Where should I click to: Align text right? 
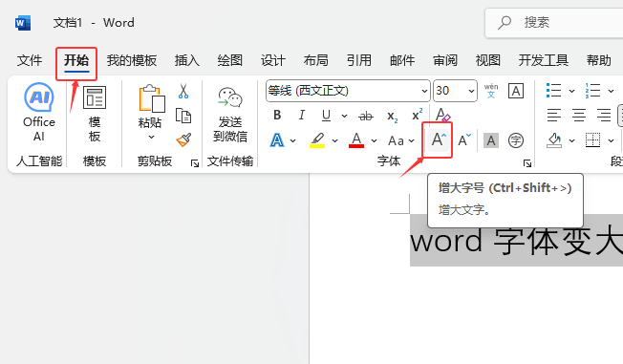click(x=604, y=116)
